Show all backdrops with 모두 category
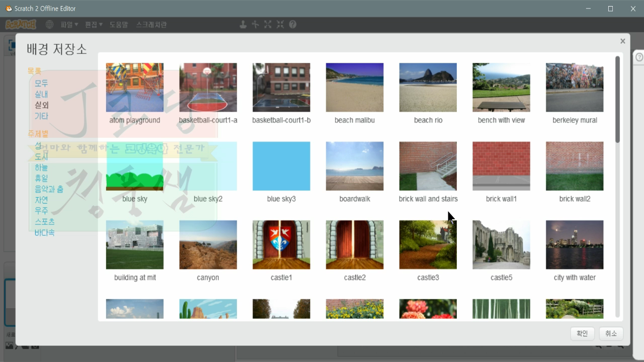644x362 pixels. pos(41,83)
